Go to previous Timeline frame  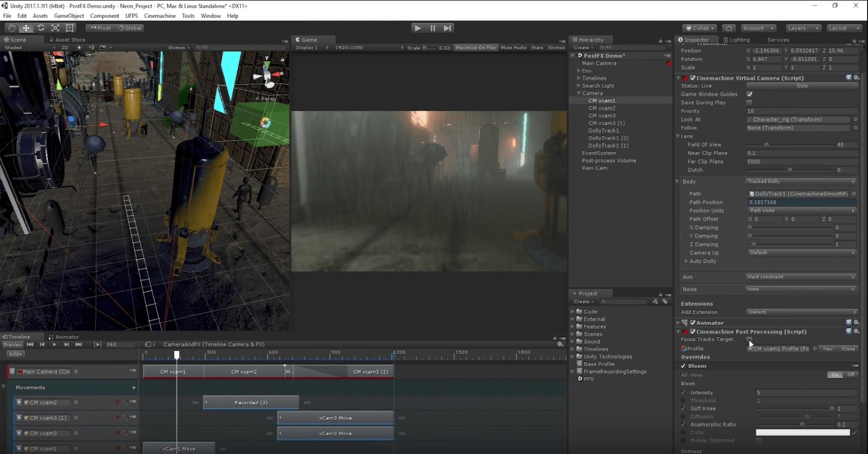[x=42, y=345]
